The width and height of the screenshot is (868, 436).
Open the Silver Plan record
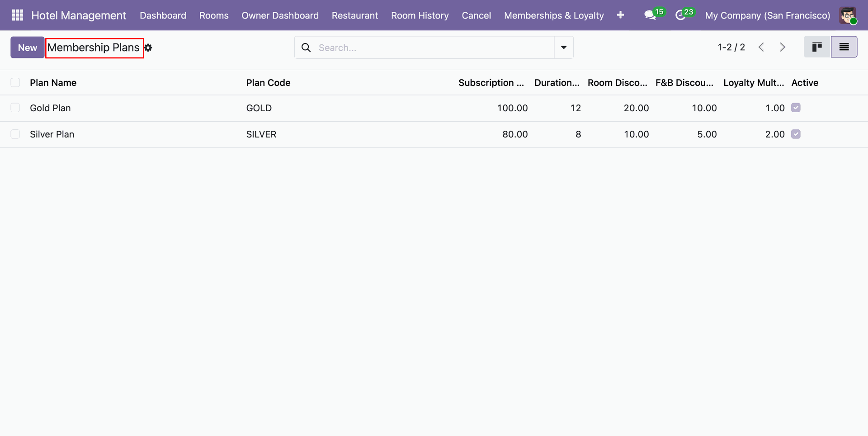click(x=52, y=134)
